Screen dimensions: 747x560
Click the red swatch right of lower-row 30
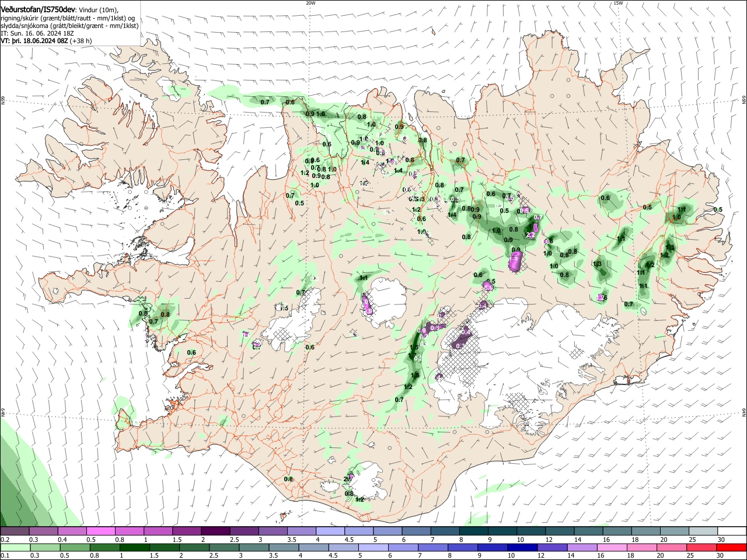[731, 547]
